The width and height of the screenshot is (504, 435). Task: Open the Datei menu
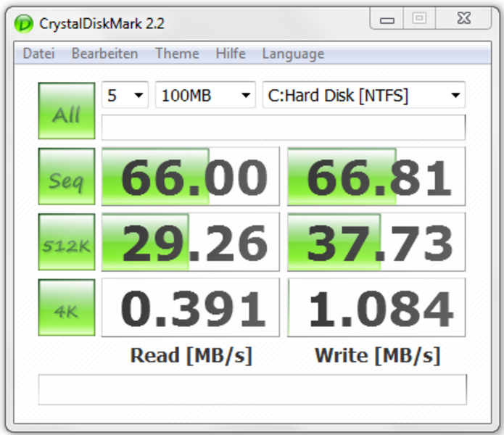pyautogui.click(x=38, y=54)
